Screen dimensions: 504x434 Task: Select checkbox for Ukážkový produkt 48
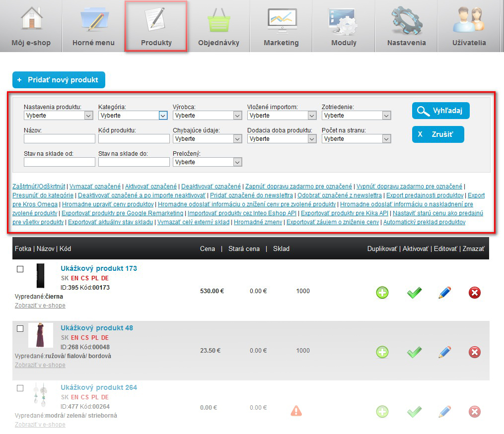pos(20,328)
